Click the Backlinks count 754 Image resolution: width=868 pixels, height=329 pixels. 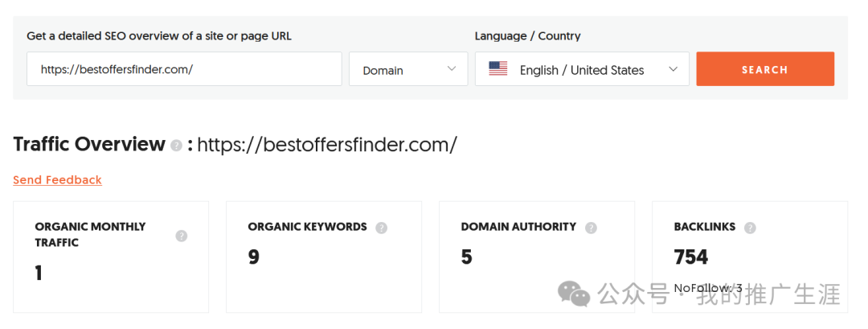pos(691,257)
